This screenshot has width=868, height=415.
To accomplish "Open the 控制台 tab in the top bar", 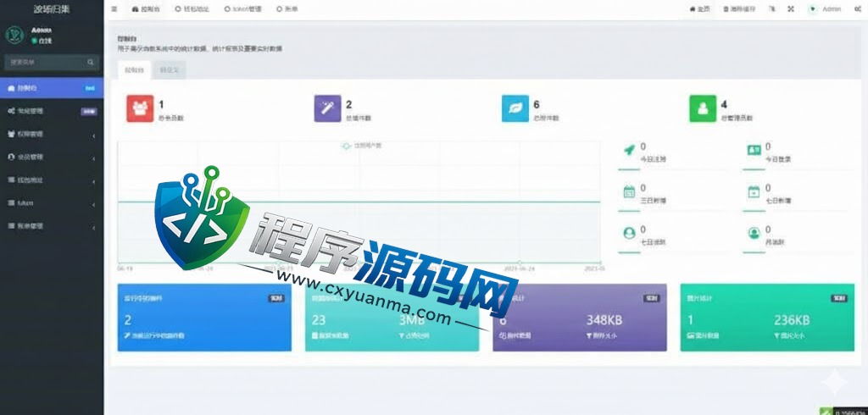I will click(146, 9).
